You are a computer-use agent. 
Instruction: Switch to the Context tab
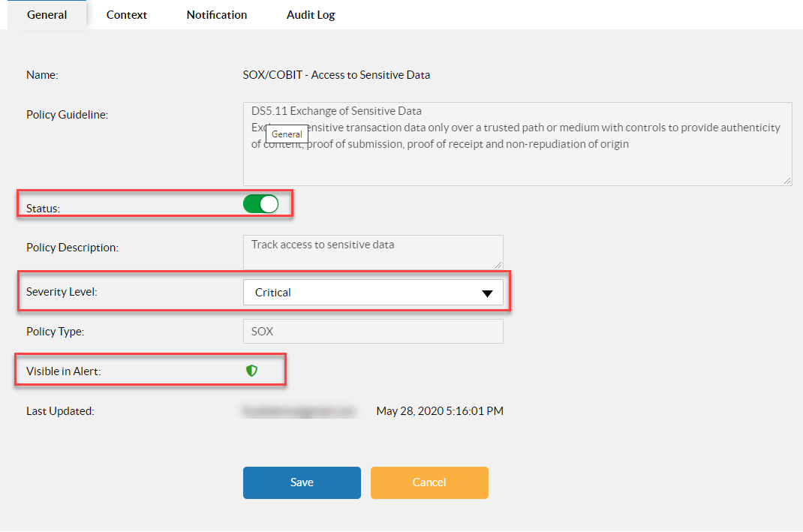(126, 14)
